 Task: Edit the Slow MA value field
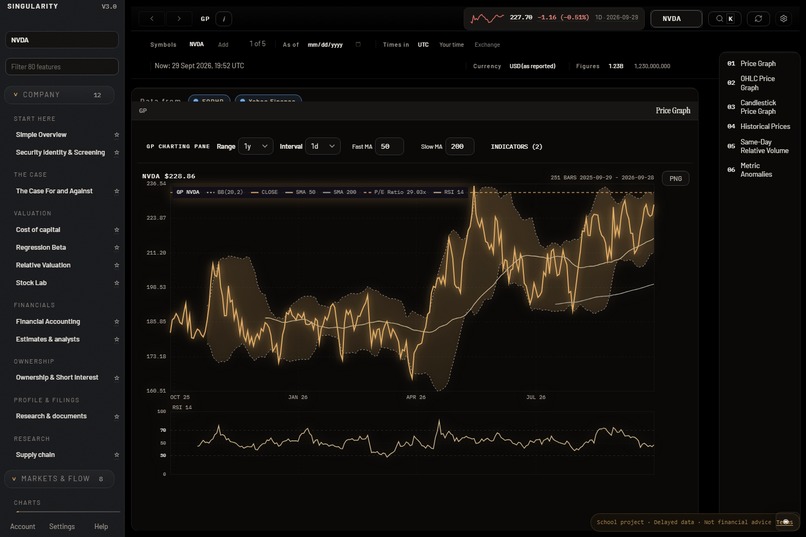[x=459, y=146]
